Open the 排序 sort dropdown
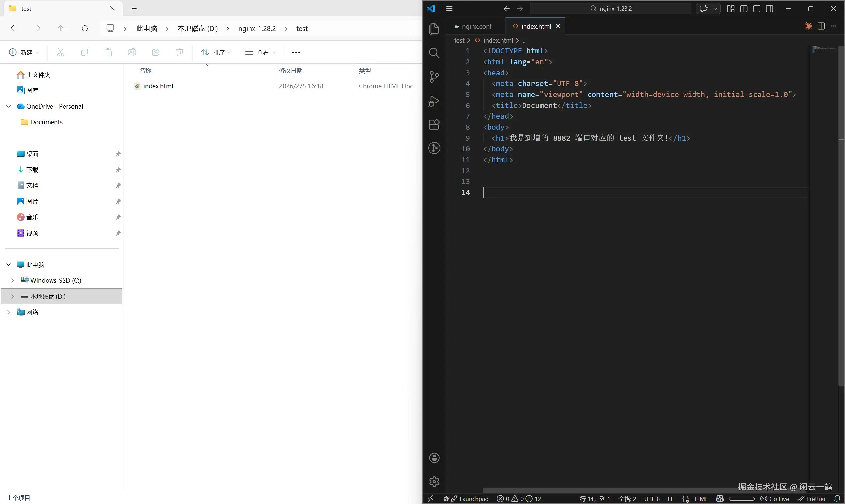The width and height of the screenshot is (845, 504). coord(216,52)
